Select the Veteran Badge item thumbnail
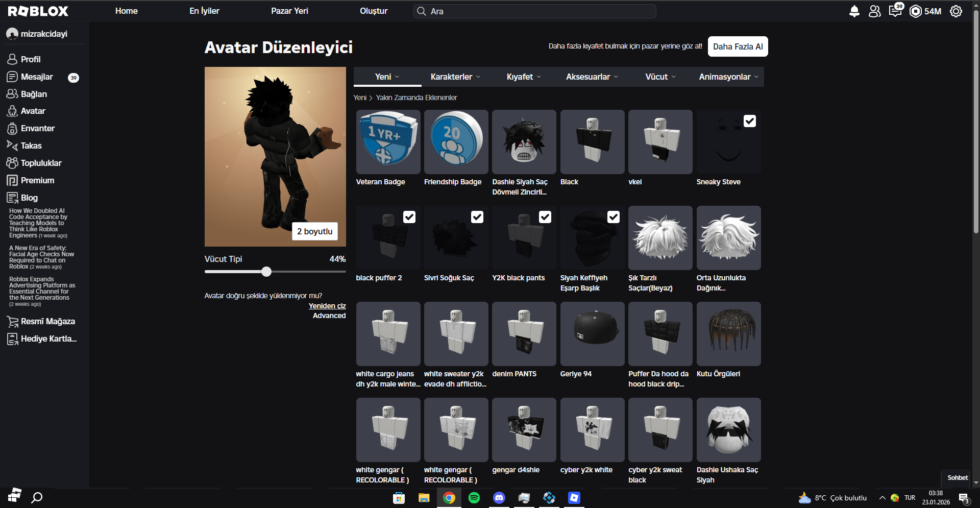980x508 pixels. (x=388, y=142)
